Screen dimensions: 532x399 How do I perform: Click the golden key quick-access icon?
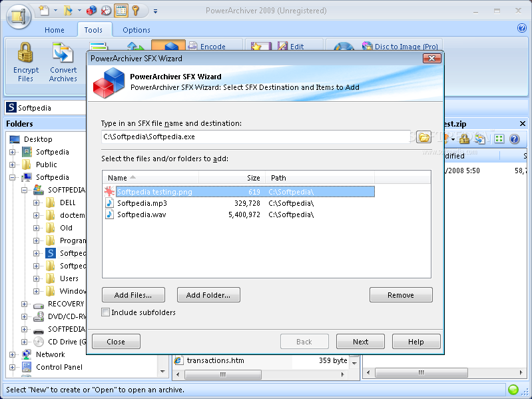(136, 11)
